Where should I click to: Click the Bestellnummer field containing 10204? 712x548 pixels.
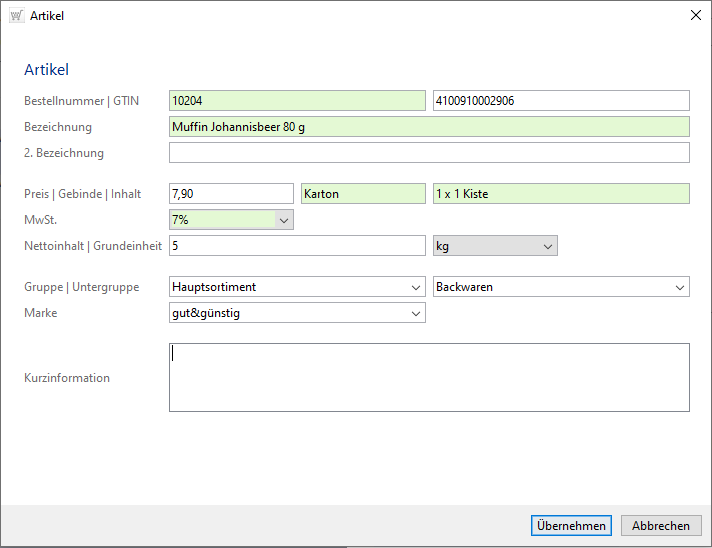(x=297, y=101)
